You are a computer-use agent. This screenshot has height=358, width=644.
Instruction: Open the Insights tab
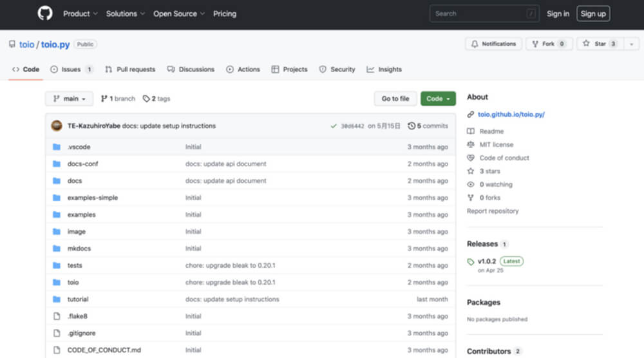[384, 70]
